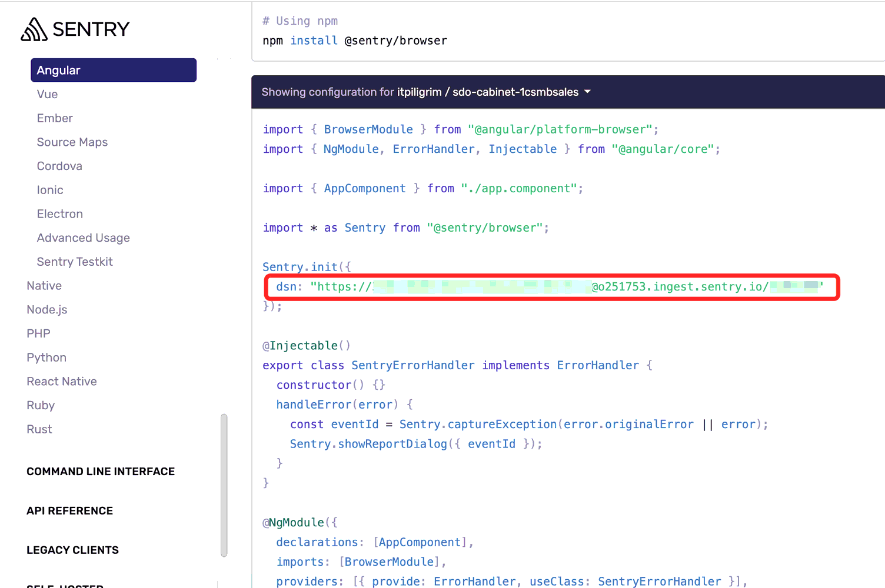The image size is (885, 588).
Task: Open the Electron sidebar link
Action: (60, 214)
